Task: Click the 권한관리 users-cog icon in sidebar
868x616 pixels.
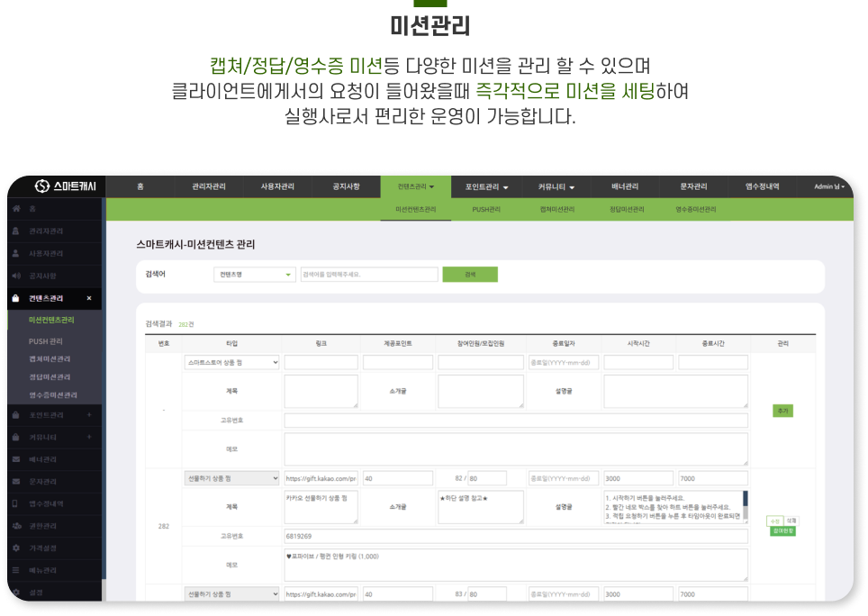Action: [16, 526]
